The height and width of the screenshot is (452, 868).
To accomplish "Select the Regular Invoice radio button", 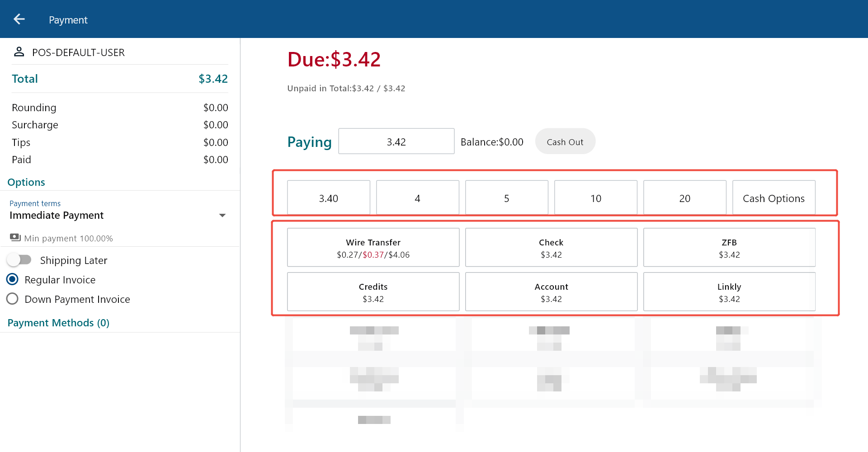I will [x=13, y=280].
